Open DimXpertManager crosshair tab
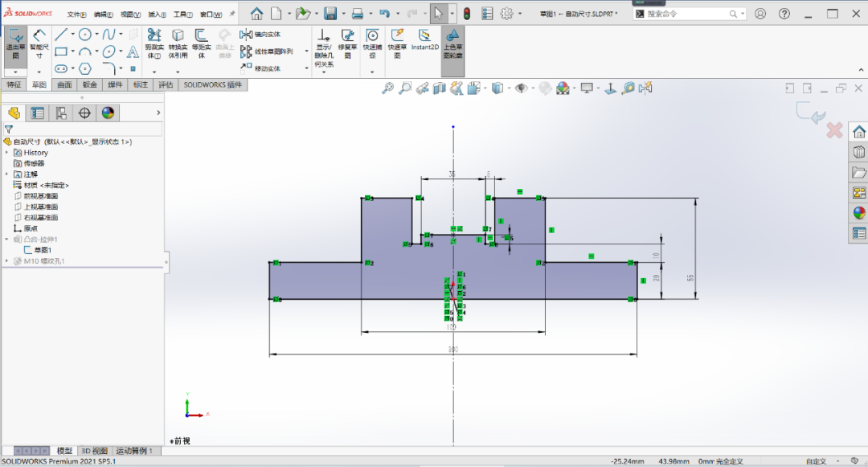Viewport: 868px width, 467px height. click(x=84, y=113)
